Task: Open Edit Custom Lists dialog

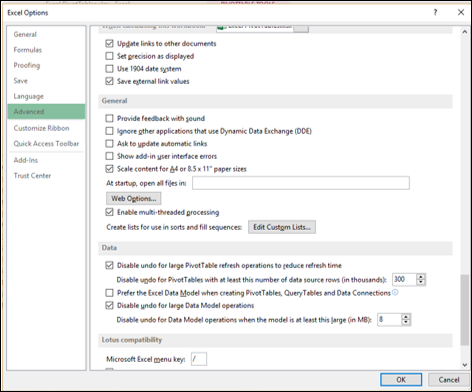Action: click(282, 227)
